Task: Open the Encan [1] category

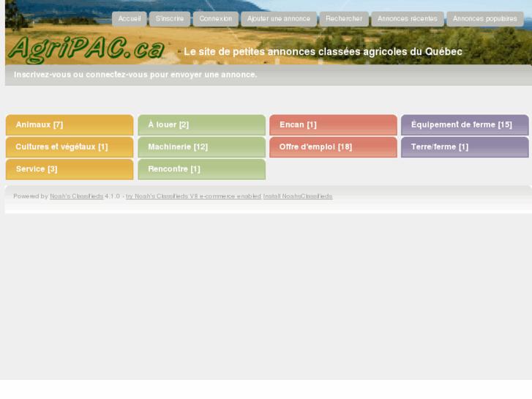Action: [333, 125]
